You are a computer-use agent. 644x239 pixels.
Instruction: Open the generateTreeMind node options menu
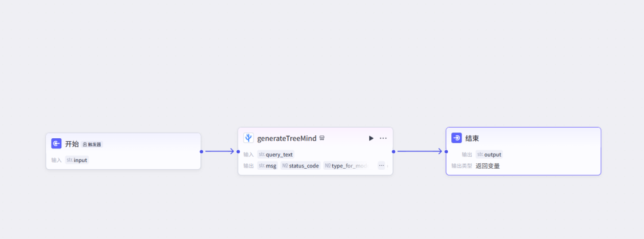383,138
